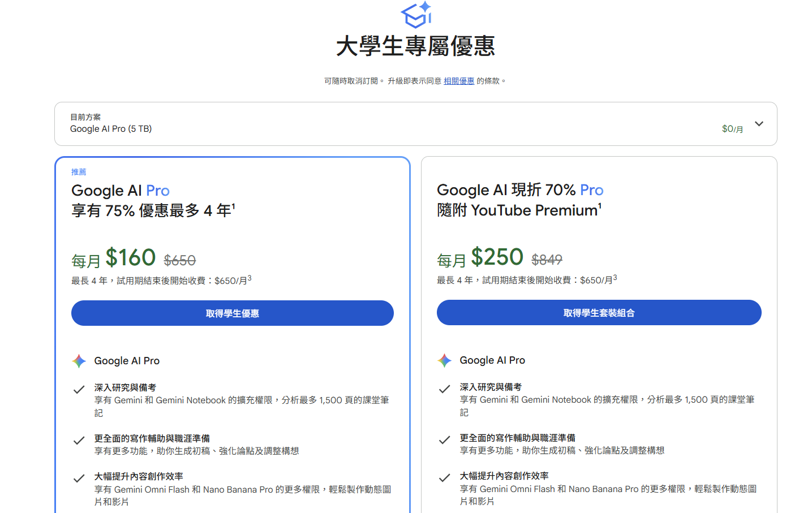Viewport: 812px width, 513px height.
Task: Click the Gemini star icon in right card
Action: point(445,360)
